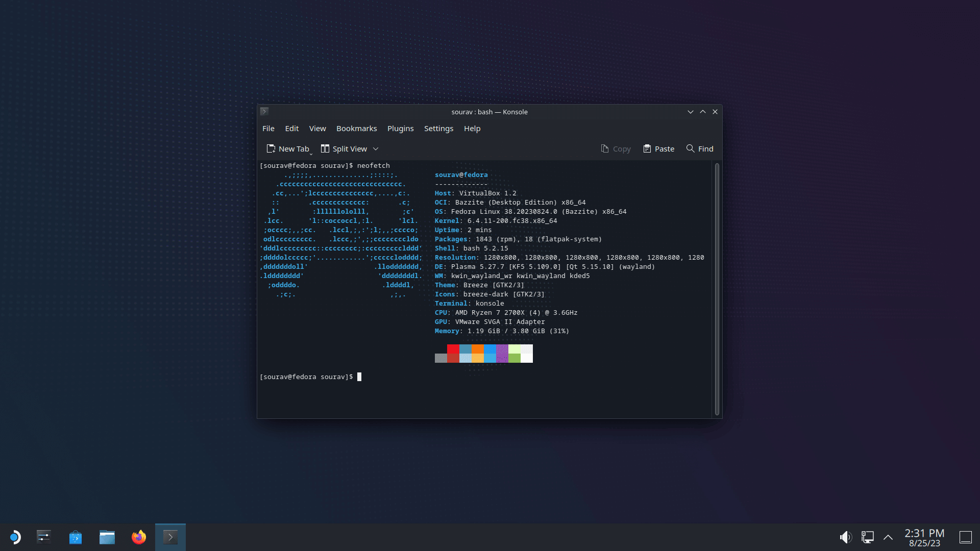The image size is (980, 551).
Task: Click the KDE application launcher icon
Action: click(x=15, y=537)
